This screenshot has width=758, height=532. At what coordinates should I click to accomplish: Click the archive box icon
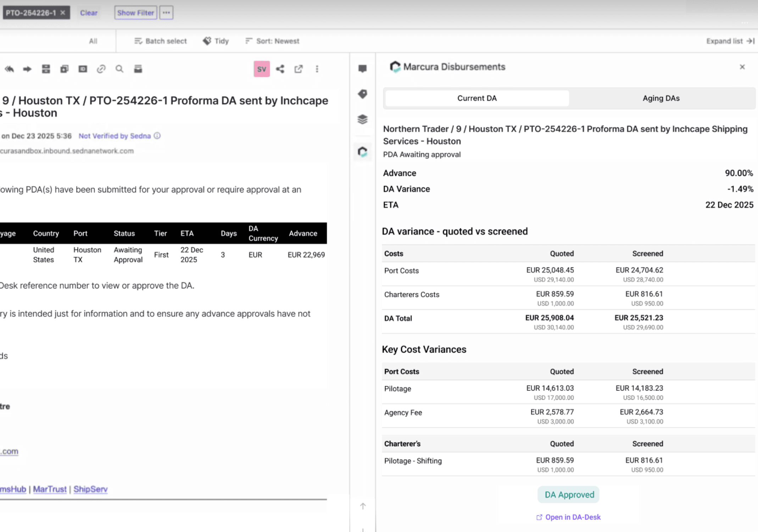pyautogui.click(x=138, y=69)
